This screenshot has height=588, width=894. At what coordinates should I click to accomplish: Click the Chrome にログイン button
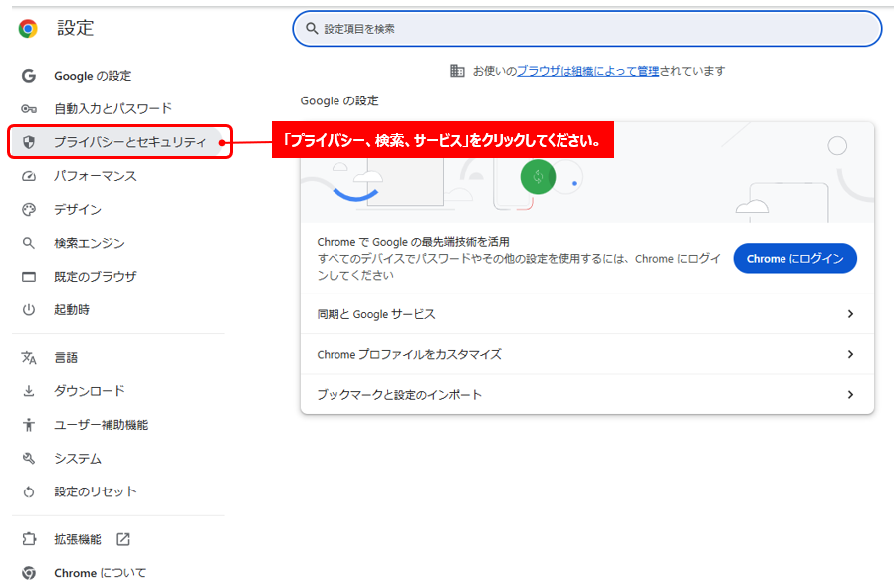click(794, 258)
